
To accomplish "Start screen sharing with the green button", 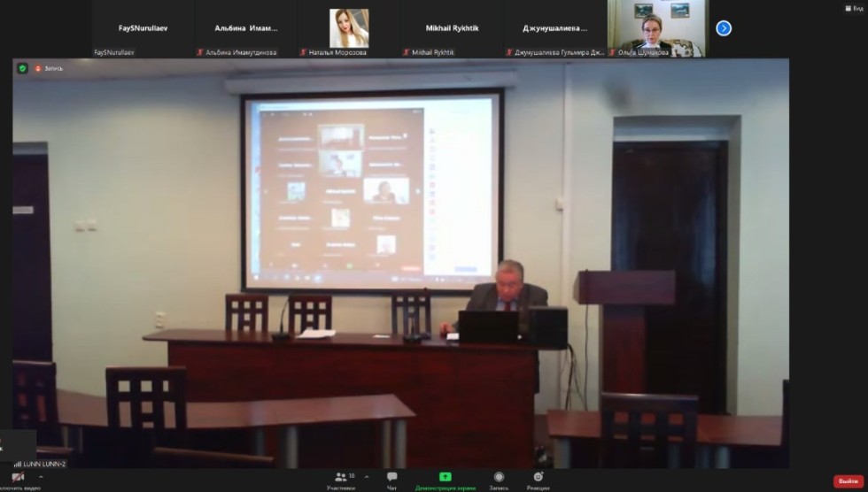I will point(445,480).
